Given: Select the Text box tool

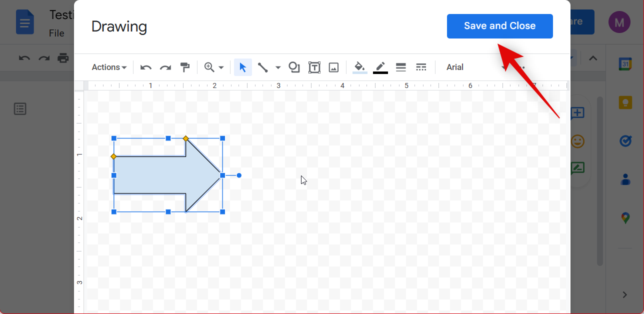Looking at the screenshot, I should point(314,67).
